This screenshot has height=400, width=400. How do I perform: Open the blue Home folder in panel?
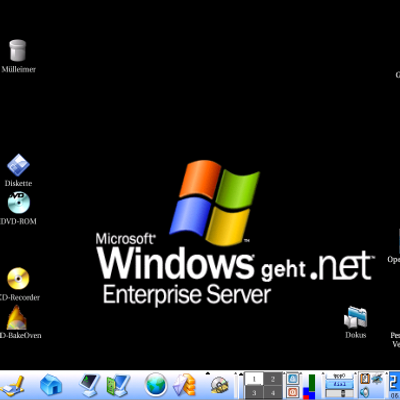point(51,386)
